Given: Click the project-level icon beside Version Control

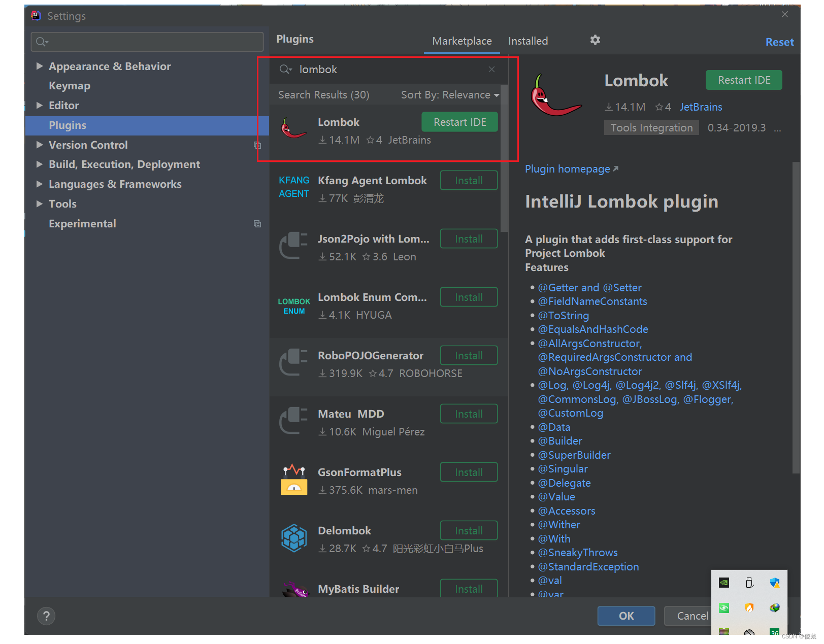Looking at the screenshot, I should coord(257,145).
